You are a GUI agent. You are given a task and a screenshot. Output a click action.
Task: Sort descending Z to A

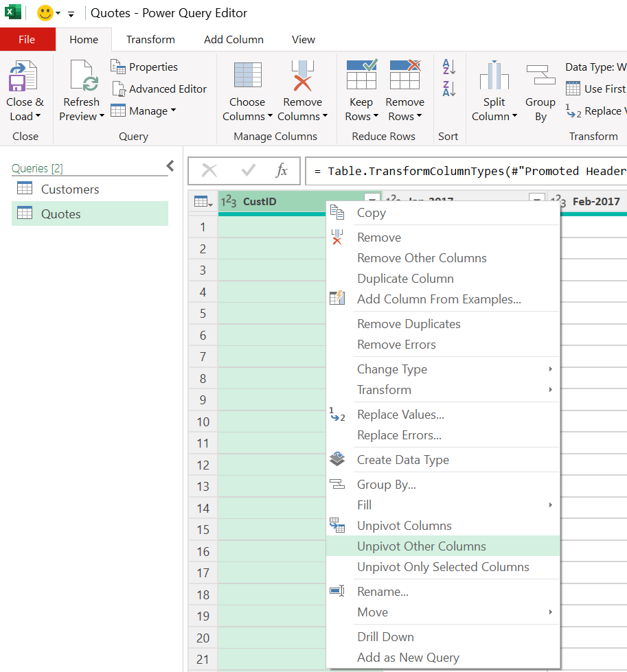pos(448,89)
